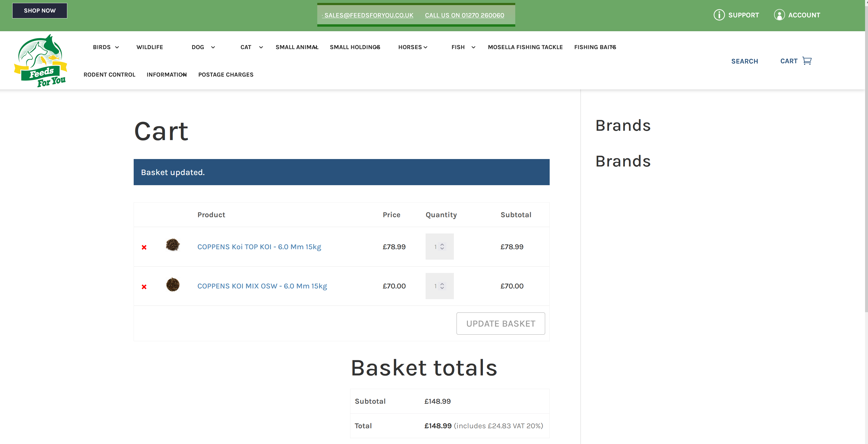
Task: Open the Postage Charges page
Action: pyautogui.click(x=226, y=74)
